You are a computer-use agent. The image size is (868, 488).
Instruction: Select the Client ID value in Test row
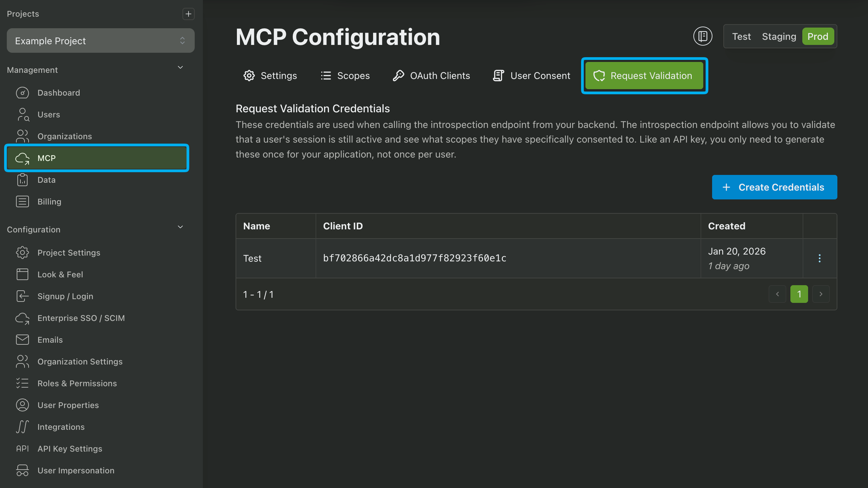pos(414,258)
